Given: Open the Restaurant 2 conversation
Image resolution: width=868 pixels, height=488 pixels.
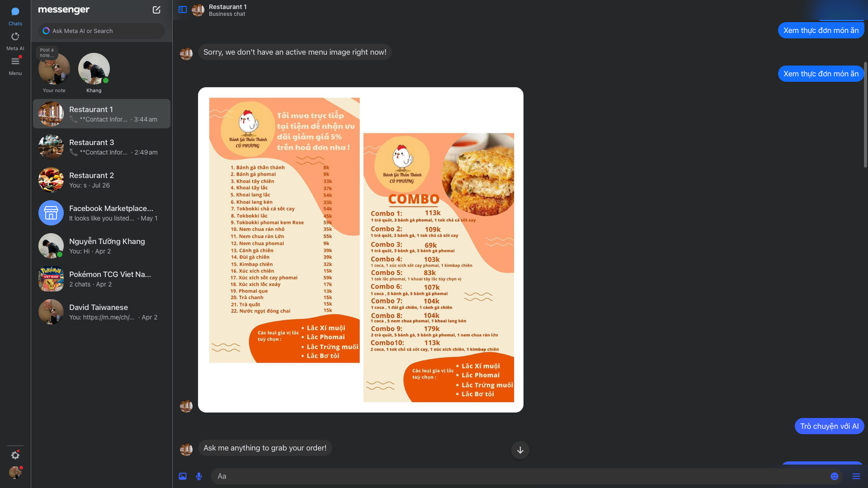Looking at the screenshot, I should (x=102, y=180).
